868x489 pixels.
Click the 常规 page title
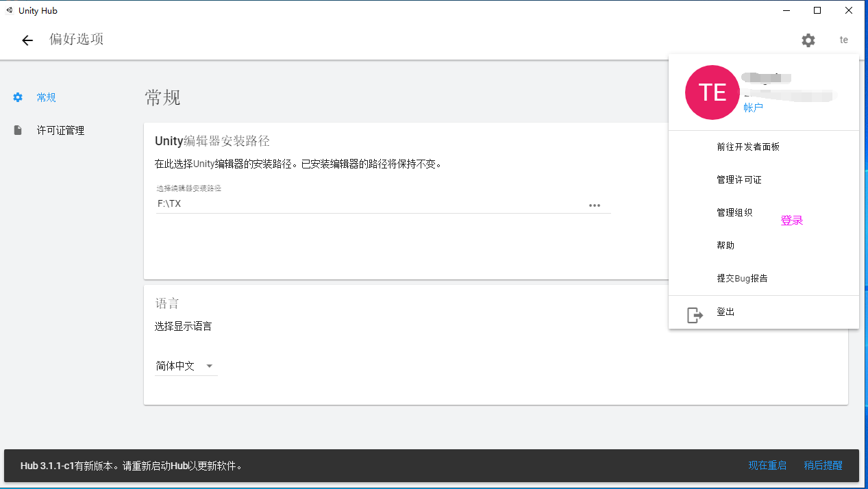163,97
